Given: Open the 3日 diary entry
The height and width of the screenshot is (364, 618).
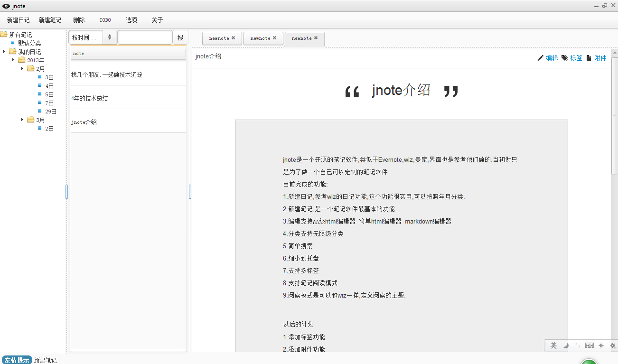Looking at the screenshot, I should (49, 77).
